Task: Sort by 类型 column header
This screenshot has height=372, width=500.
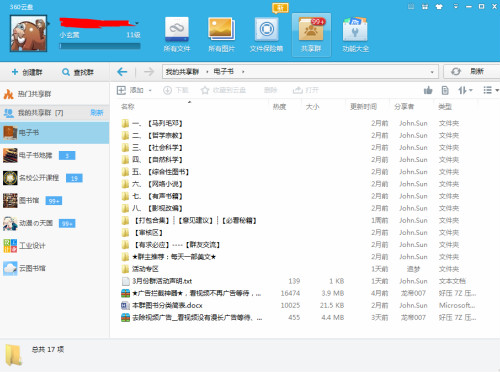Action: point(445,107)
